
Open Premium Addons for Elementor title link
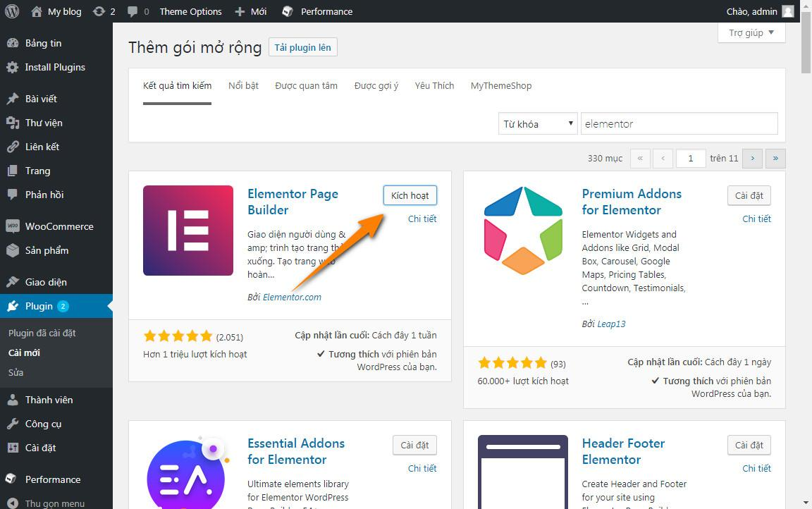tap(632, 202)
